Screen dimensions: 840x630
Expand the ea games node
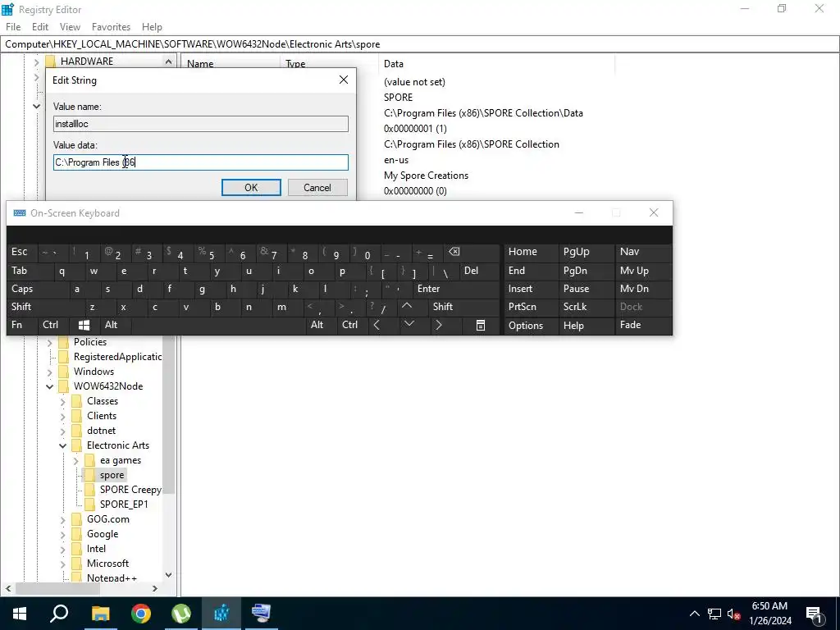pos(75,461)
